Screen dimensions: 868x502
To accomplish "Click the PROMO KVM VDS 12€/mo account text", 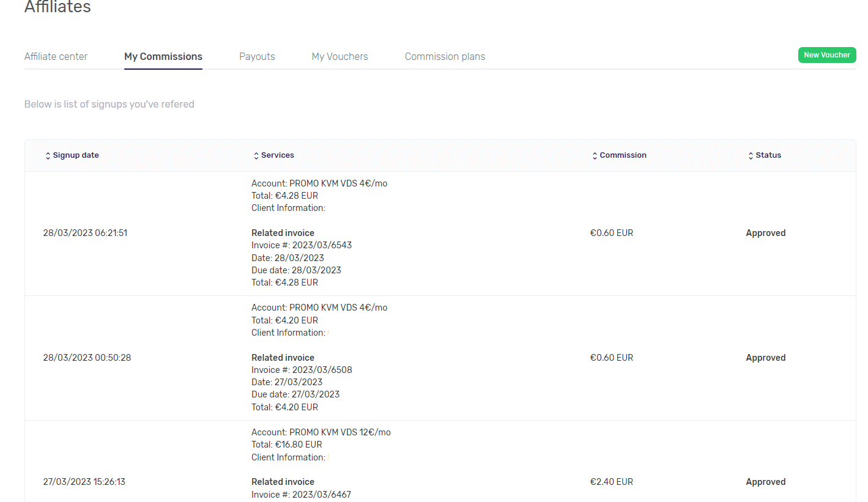I will pyautogui.click(x=339, y=432).
